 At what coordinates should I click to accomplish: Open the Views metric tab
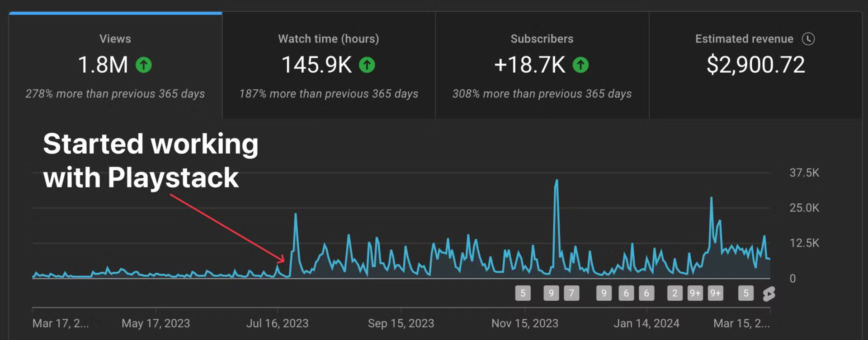(115, 65)
